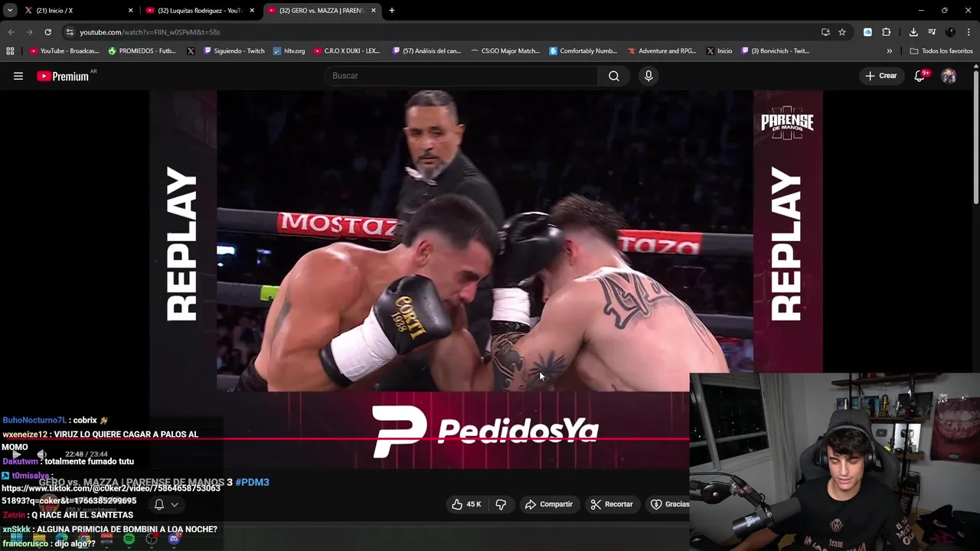
Task: Open the CS:GO Major Match... bookmark
Action: (x=505, y=51)
